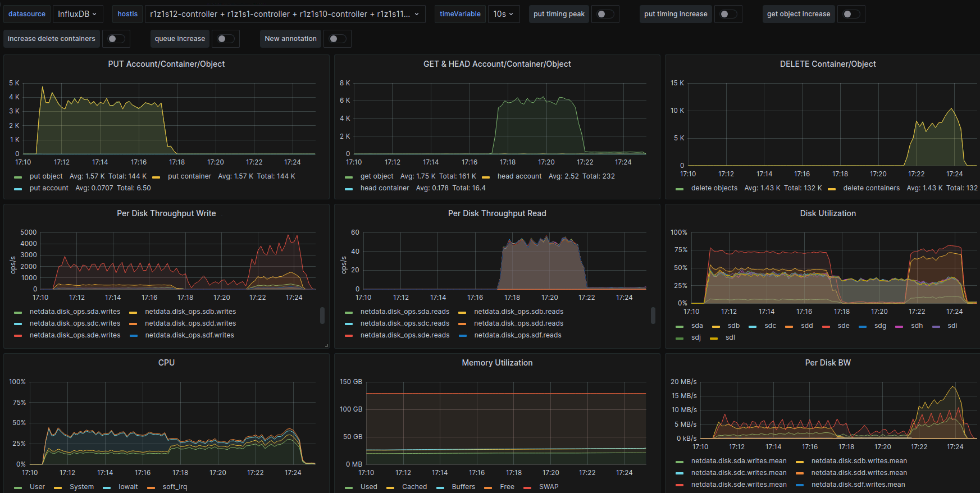980x493 pixels.
Task: Open the PUT Account/Container/Object panel title menu
Action: click(166, 64)
